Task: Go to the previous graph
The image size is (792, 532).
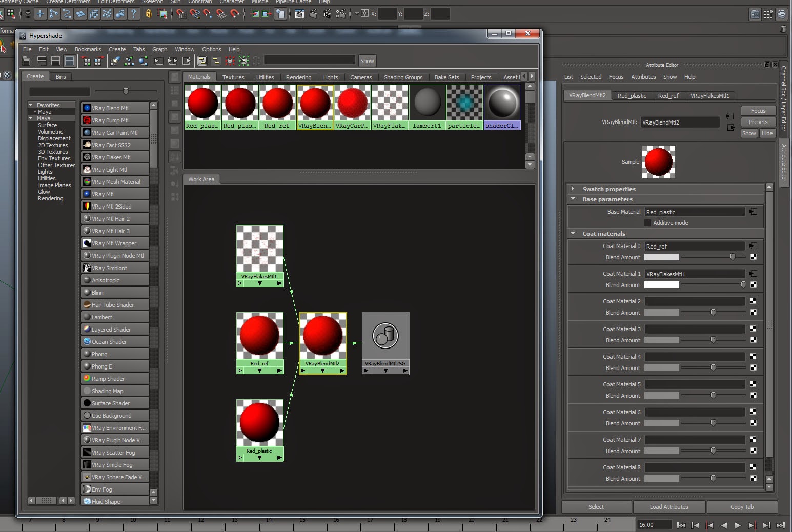Action: click(x=86, y=61)
